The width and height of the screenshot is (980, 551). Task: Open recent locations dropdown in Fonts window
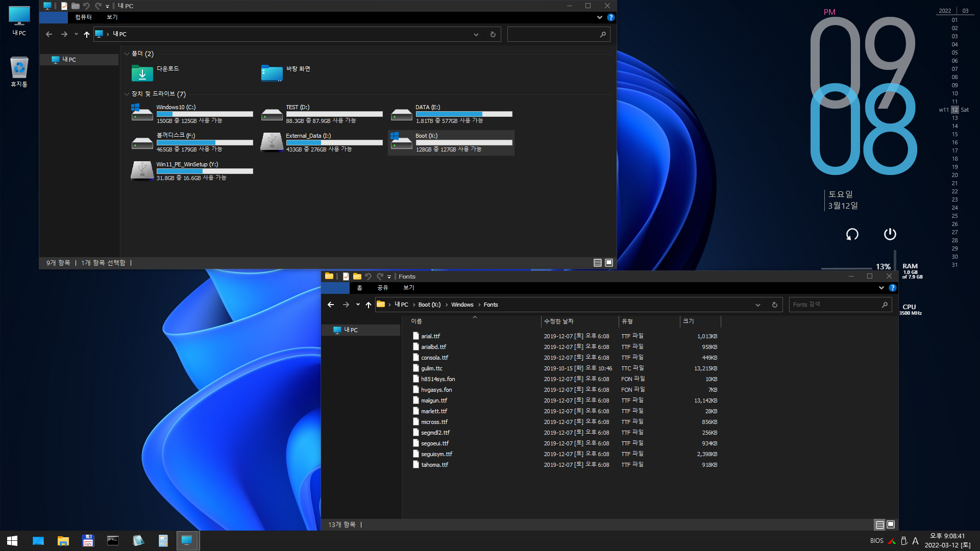pyautogui.click(x=358, y=305)
